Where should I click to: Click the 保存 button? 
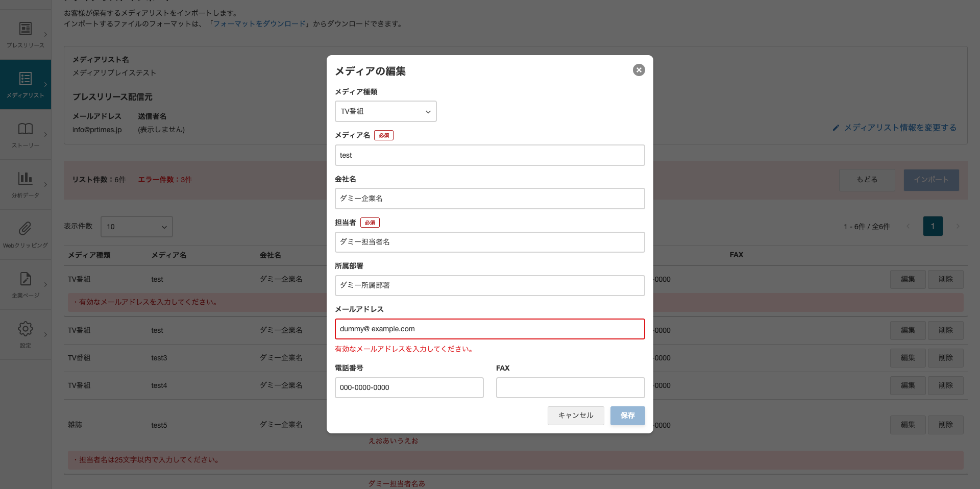click(x=627, y=415)
